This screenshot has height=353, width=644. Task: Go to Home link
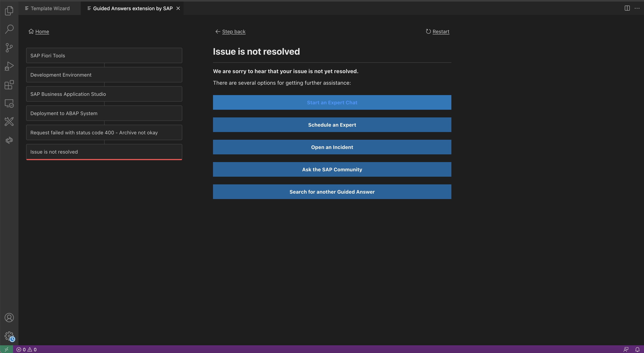coord(39,32)
